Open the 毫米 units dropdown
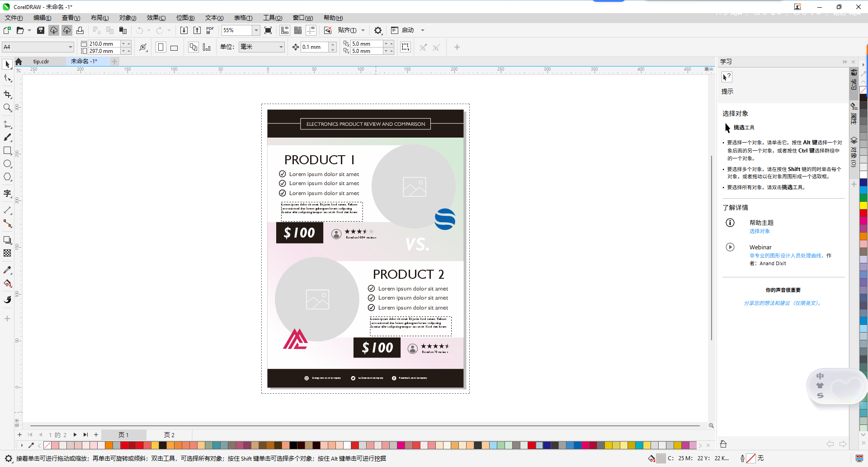This screenshot has height=467, width=868. click(x=280, y=47)
